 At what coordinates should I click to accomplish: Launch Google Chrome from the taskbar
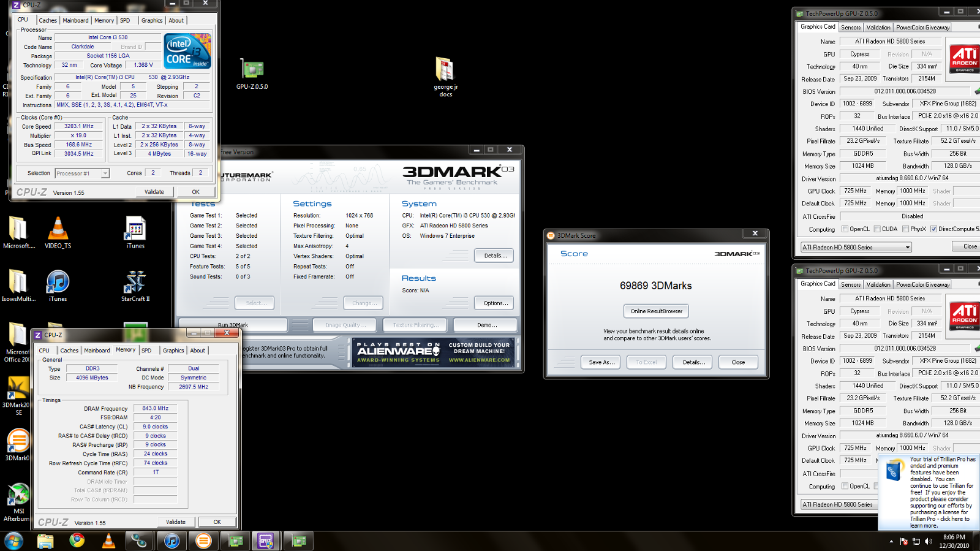click(77, 540)
